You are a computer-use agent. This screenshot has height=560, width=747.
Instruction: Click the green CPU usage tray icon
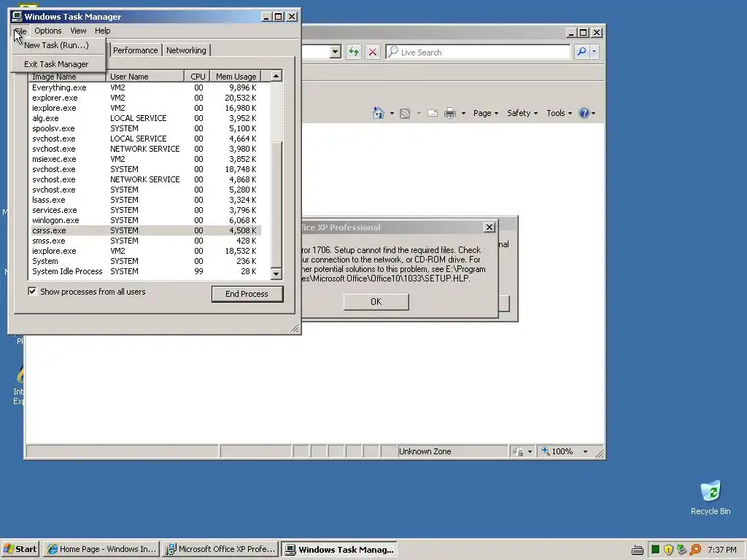[656, 550]
